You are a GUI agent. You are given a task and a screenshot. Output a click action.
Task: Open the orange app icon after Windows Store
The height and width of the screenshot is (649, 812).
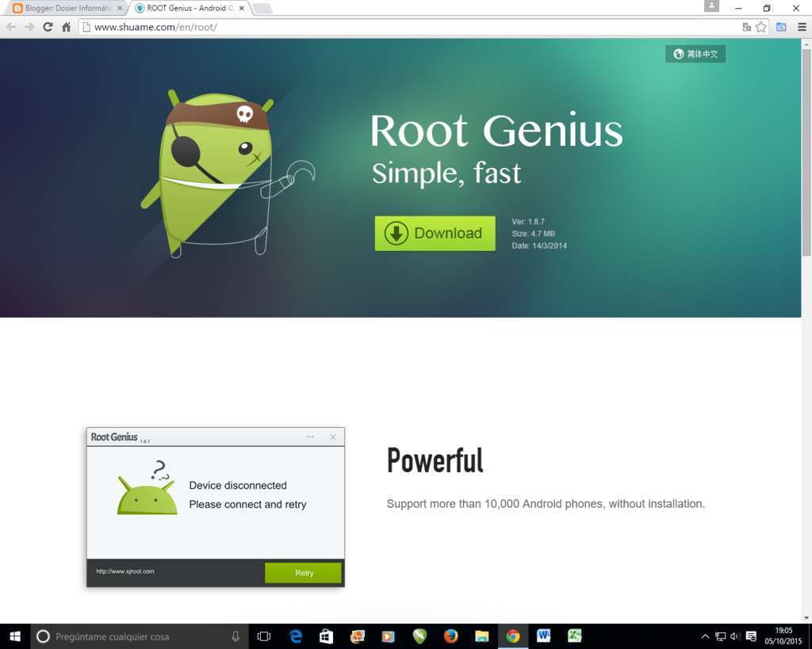[x=358, y=636]
